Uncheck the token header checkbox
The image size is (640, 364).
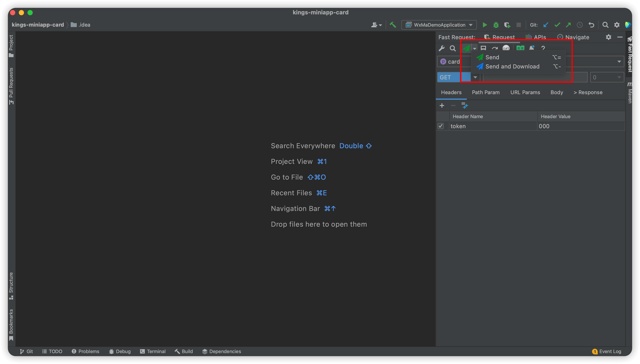(x=441, y=126)
